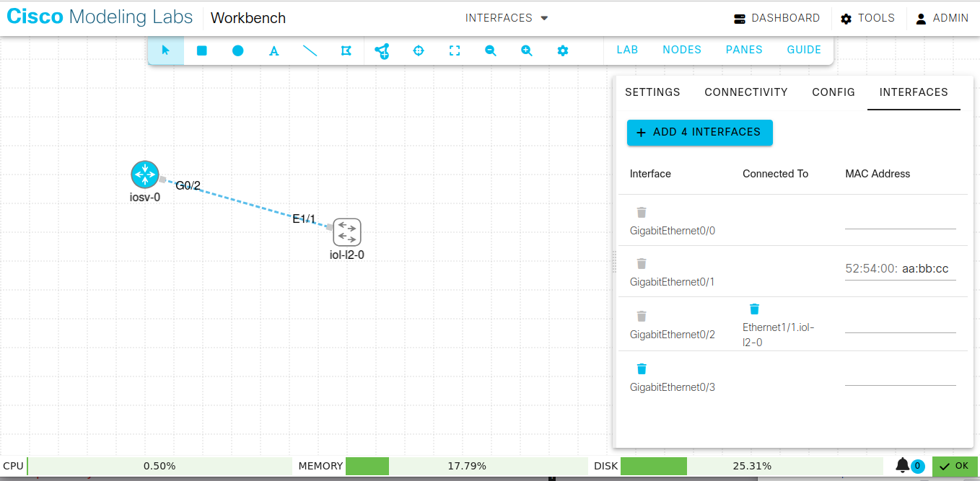Click the delete icon for GigabitEthernet0/3
Viewport: 980px width, 481px height.
(642, 369)
